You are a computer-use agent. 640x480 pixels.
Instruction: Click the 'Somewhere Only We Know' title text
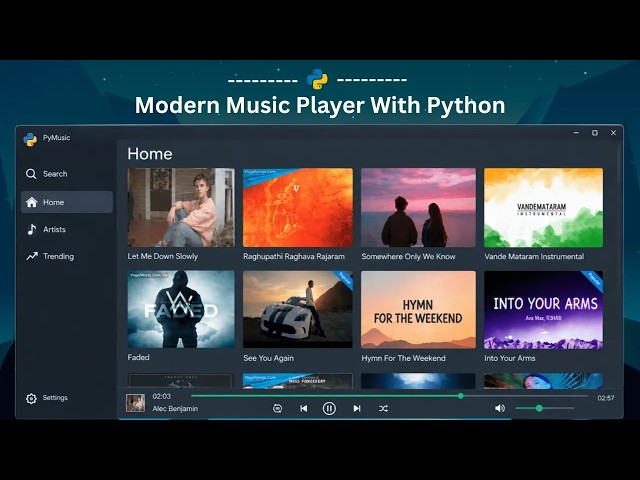click(408, 256)
